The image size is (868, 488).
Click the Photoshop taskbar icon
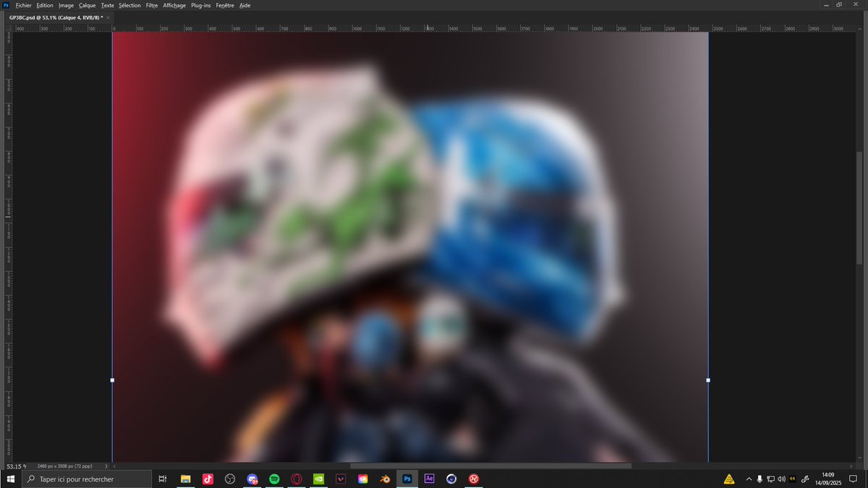(x=407, y=479)
